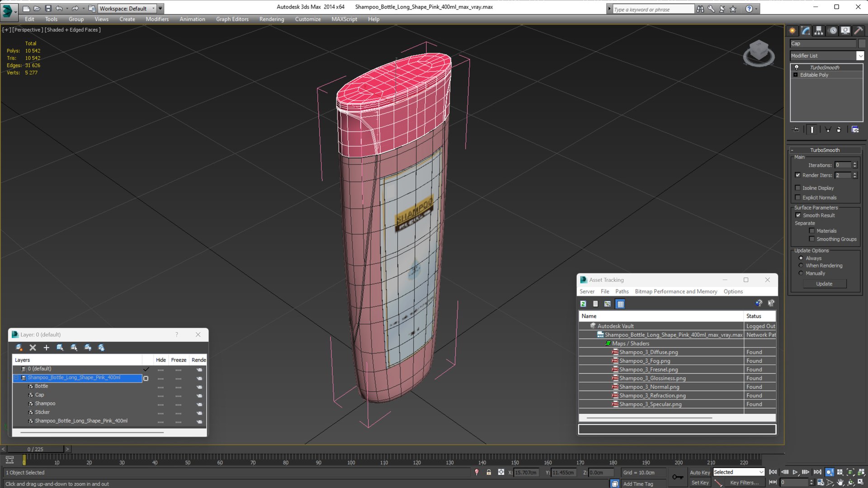Create new layer icon in Layer dialog
The image size is (868, 488).
19,347
